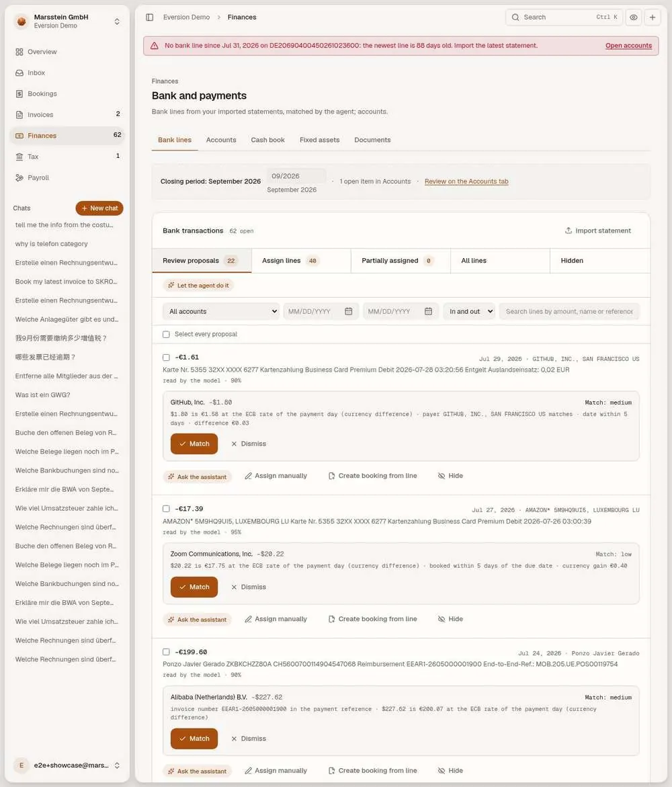Open the In and out dropdown

click(469, 312)
